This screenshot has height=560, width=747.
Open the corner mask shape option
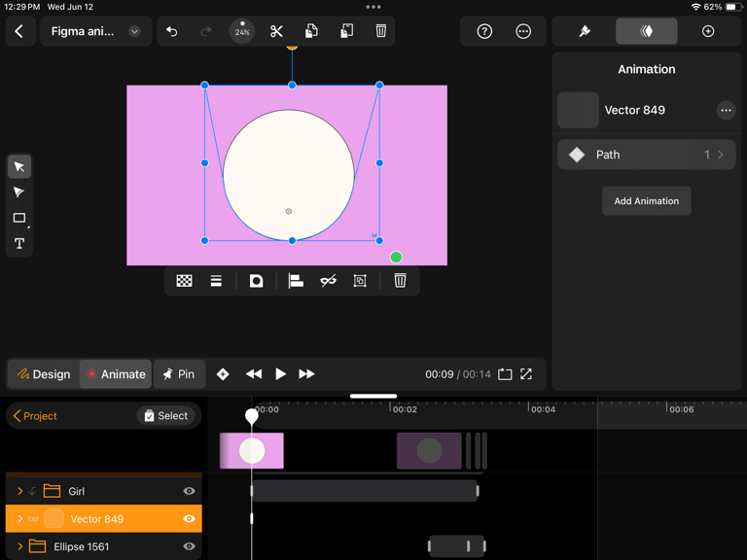point(257,281)
